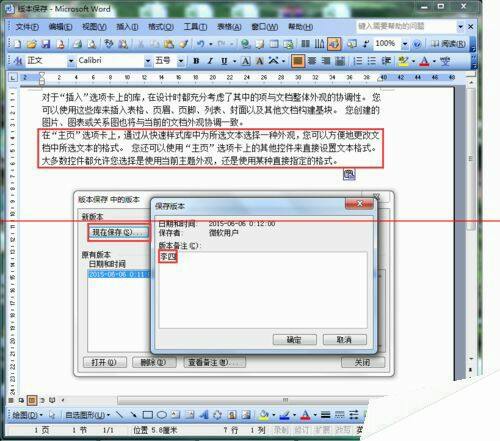Click the Paste clipboard icon

click(169, 44)
